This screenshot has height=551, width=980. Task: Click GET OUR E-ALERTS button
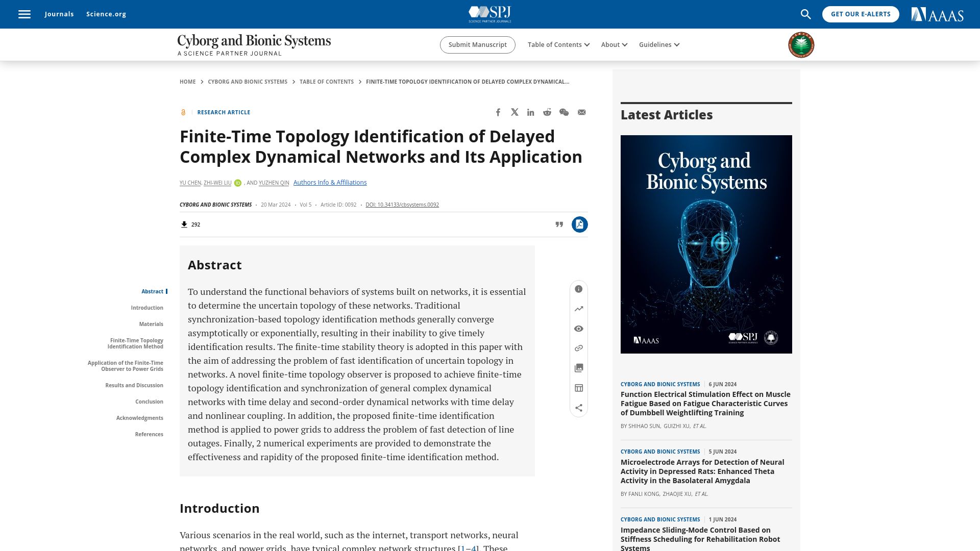pos(861,14)
